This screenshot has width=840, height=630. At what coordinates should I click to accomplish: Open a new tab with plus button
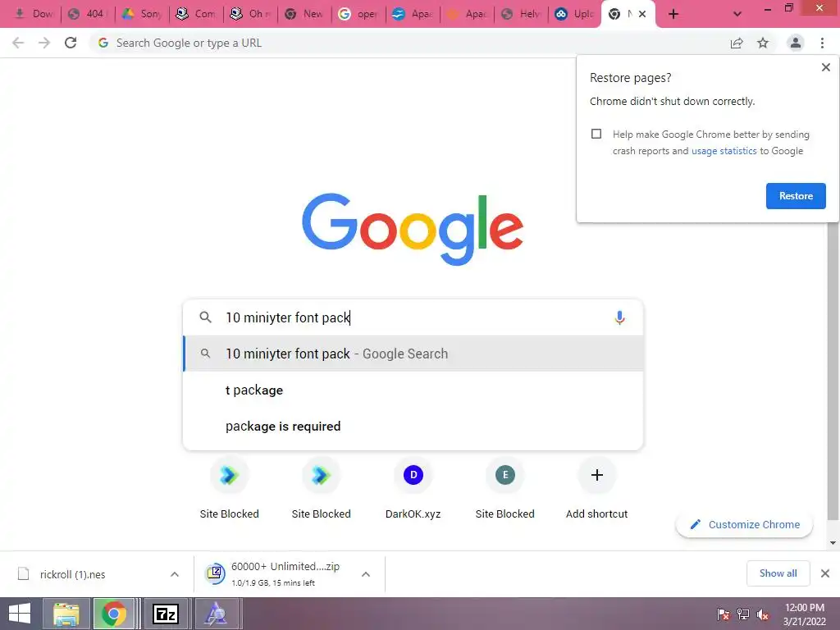673,14
